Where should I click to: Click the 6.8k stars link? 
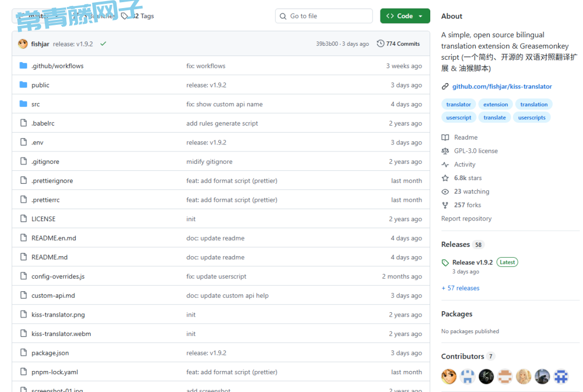467,178
